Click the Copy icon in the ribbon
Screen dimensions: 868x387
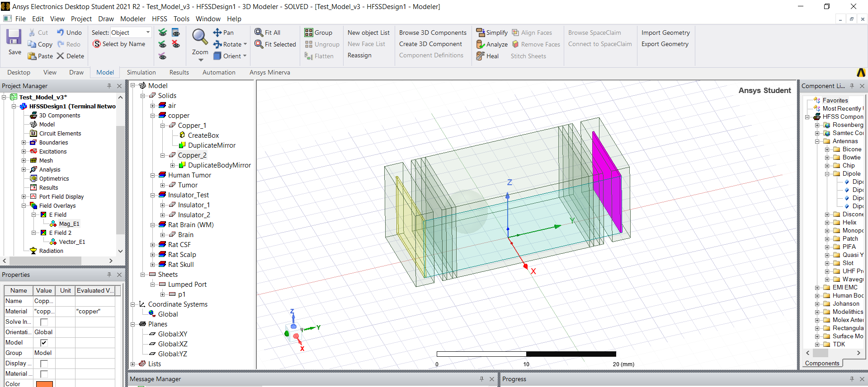point(32,44)
